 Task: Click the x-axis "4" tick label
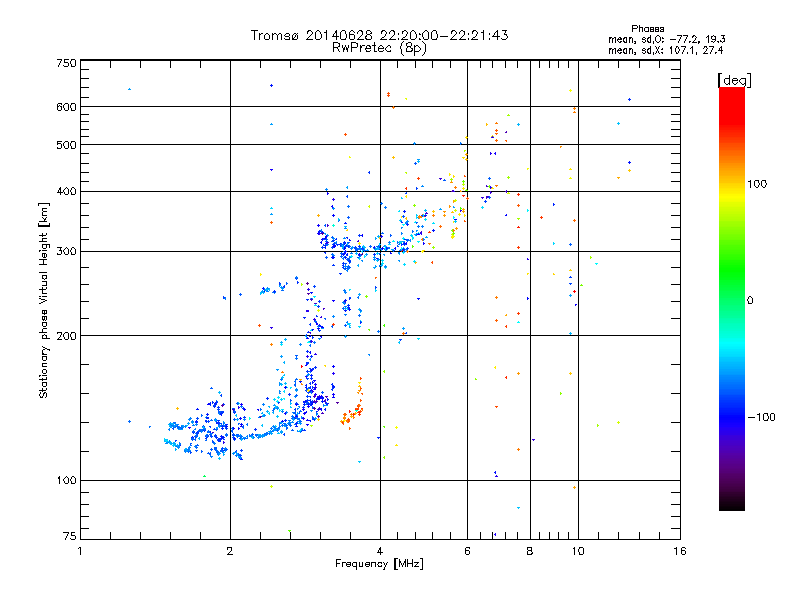coord(380,551)
